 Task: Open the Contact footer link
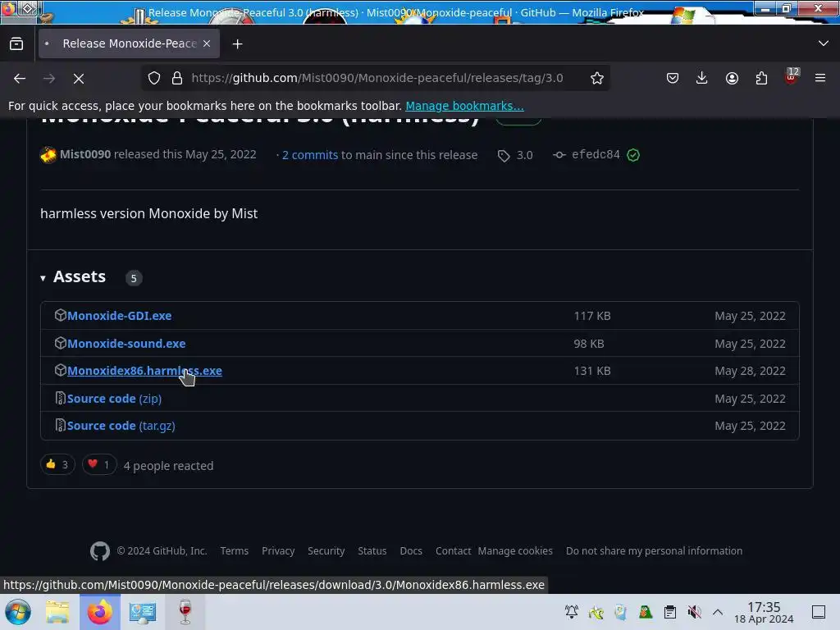click(x=453, y=550)
